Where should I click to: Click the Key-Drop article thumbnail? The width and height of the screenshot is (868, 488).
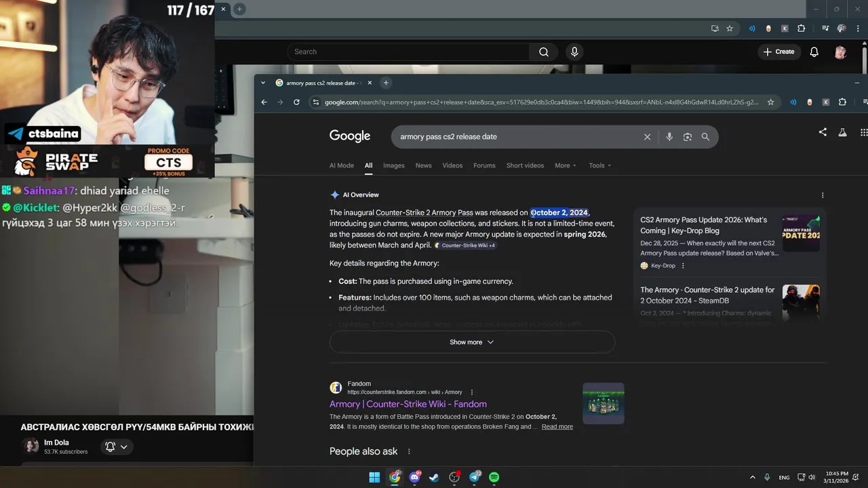point(801,233)
